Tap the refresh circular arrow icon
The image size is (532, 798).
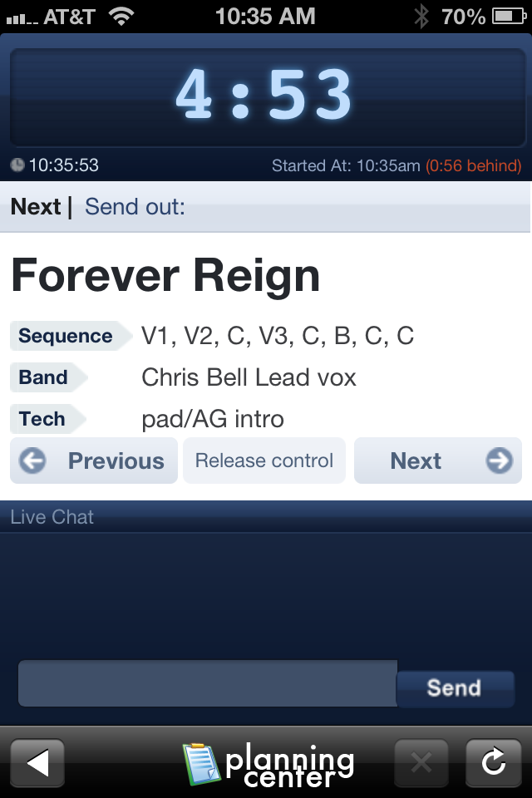coord(493,763)
